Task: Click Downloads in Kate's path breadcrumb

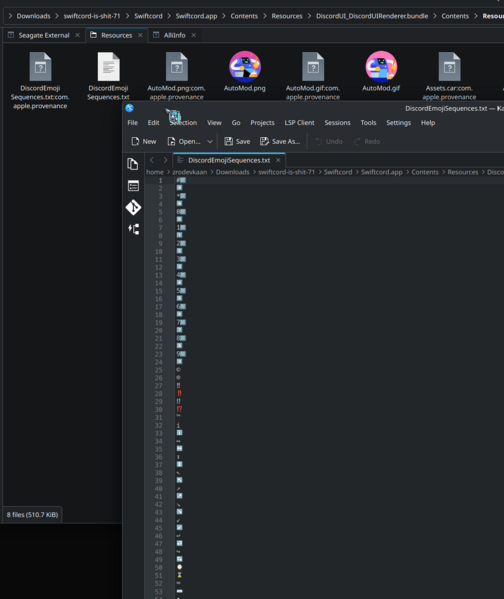Action: click(x=232, y=172)
